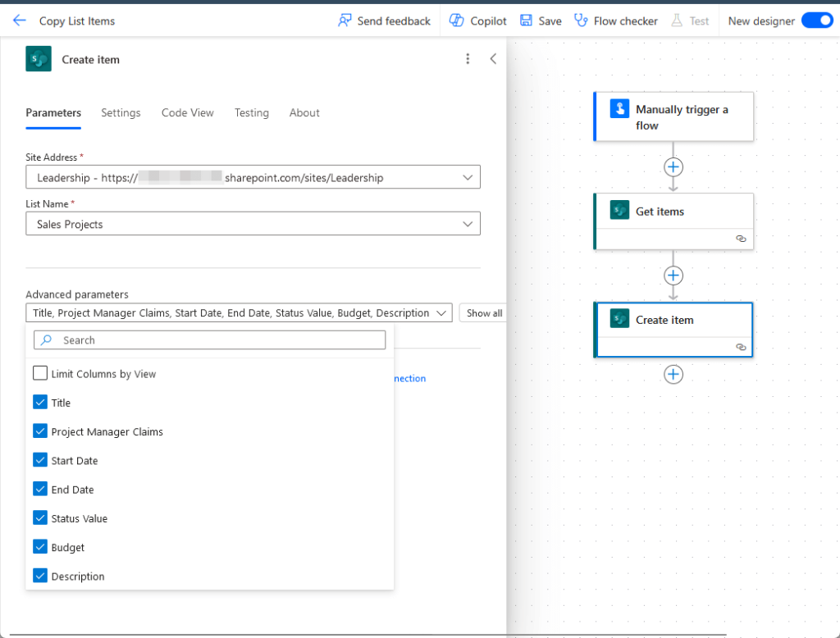Uncheck the Status Value checkbox

click(x=40, y=518)
